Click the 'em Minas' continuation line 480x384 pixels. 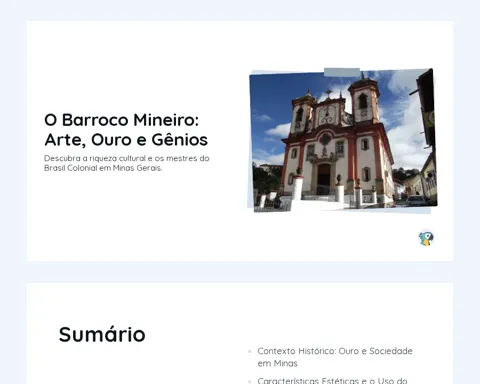pos(277,363)
